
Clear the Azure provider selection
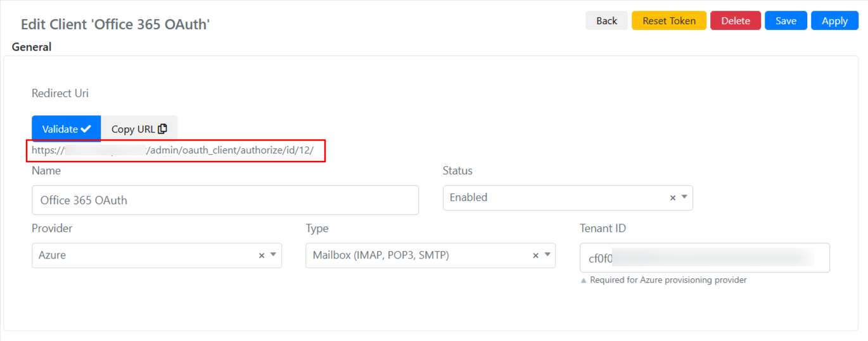pyautogui.click(x=262, y=255)
